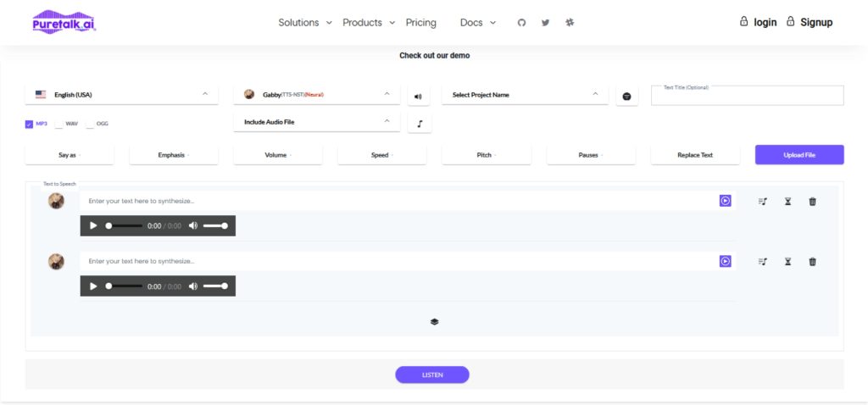Open the Solutions menu
Image resolution: width=868 pixels, height=405 pixels.
(305, 23)
